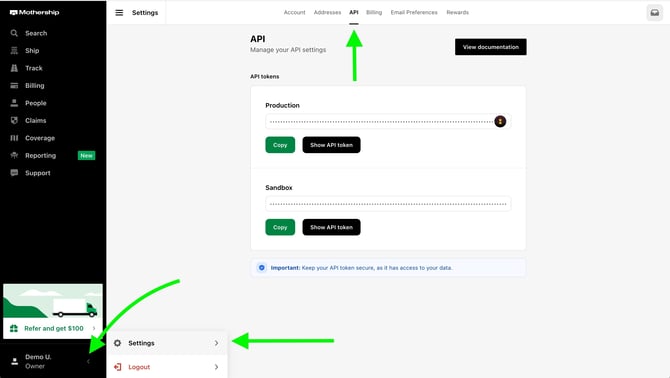Click the password manager icon in Production field
The width and height of the screenshot is (670, 378).
(x=500, y=121)
